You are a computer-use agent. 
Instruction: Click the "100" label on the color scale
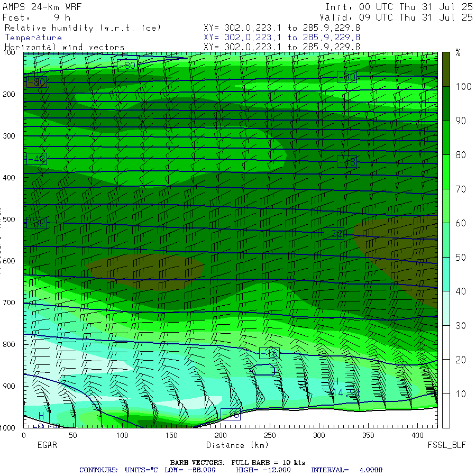(x=463, y=87)
